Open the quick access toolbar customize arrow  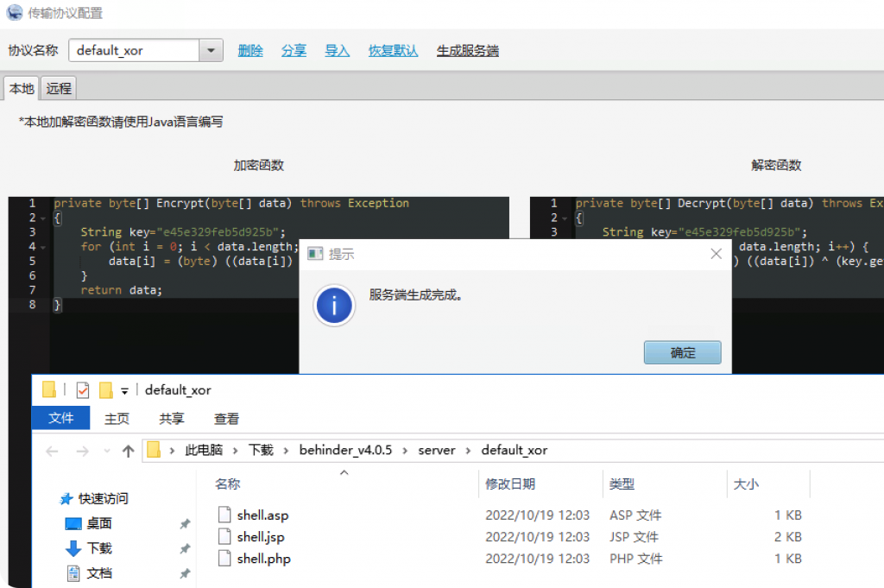tap(124, 390)
